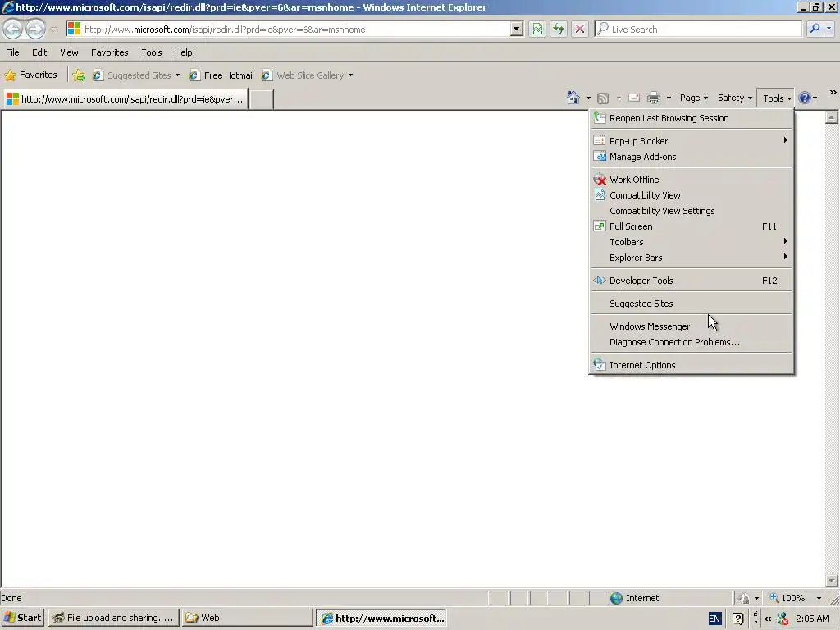Screen dimensions: 840x630
Task: Click the Refresh page icon
Action: (559, 29)
